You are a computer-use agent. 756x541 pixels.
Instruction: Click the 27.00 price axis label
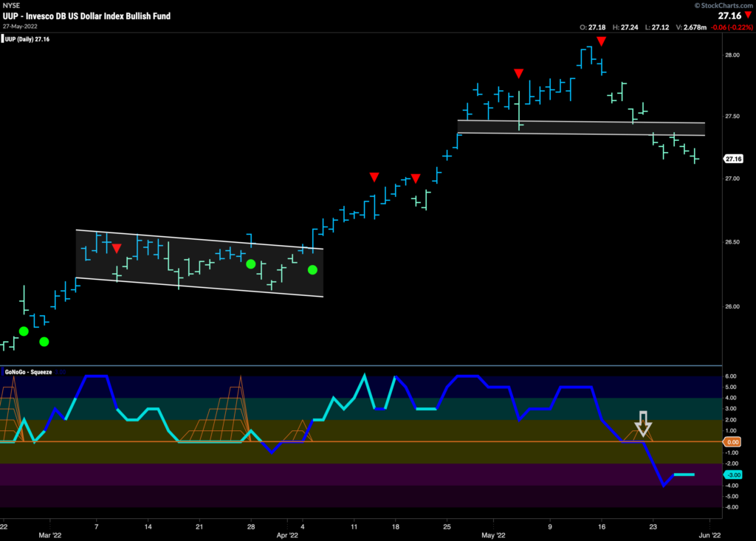732,179
